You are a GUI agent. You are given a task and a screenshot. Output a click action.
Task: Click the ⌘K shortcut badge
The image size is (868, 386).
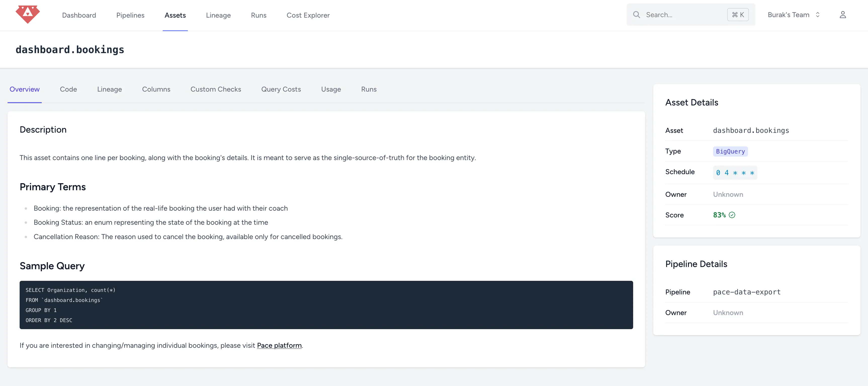click(737, 15)
